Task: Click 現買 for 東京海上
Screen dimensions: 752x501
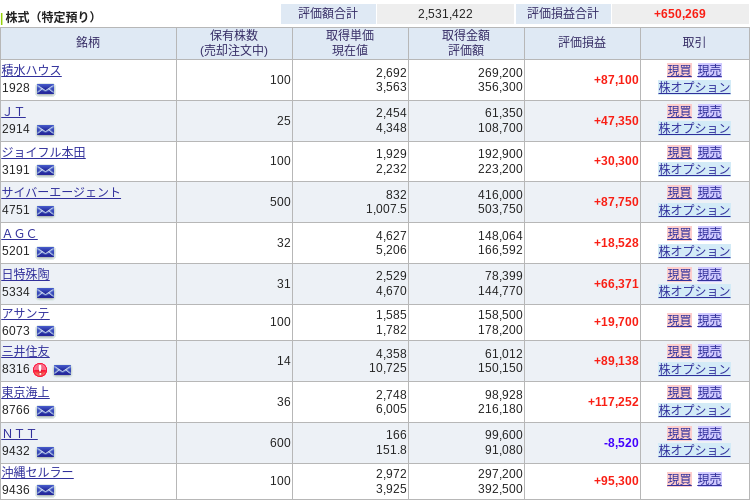Action: (680, 393)
